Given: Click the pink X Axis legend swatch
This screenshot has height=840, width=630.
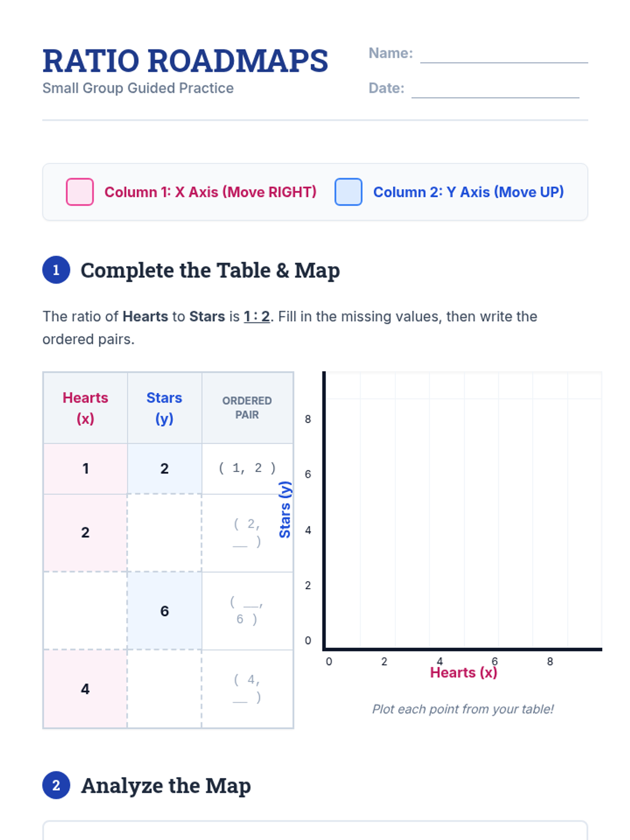Looking at the screenshot, I should tap(80, 192).
